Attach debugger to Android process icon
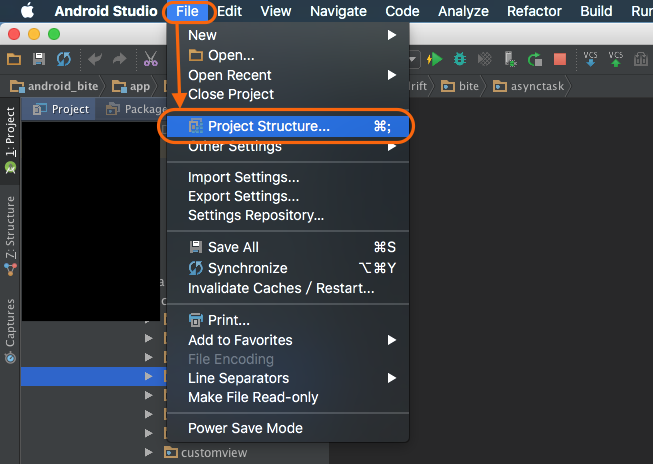Image resolution: width=653 pixels, height=464 pixels. 510,59
